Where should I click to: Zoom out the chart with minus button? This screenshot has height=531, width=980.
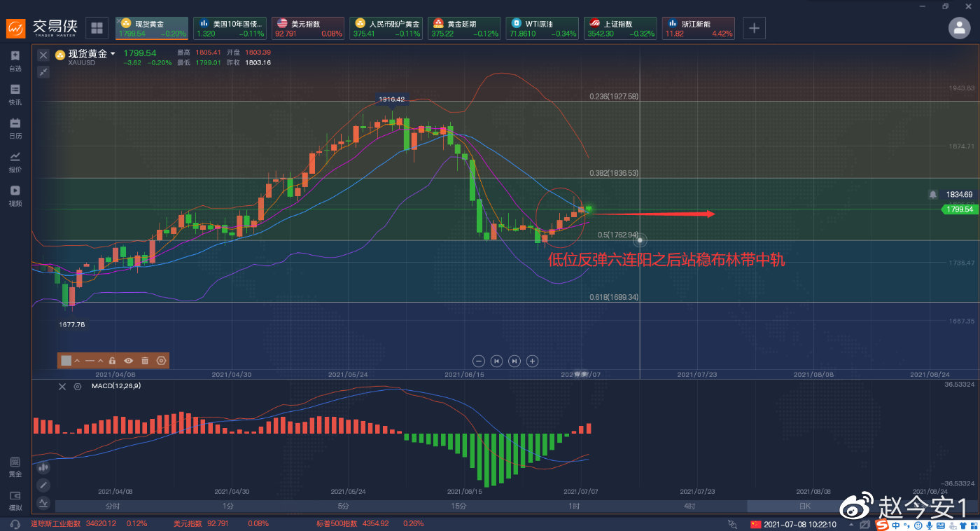479,361
